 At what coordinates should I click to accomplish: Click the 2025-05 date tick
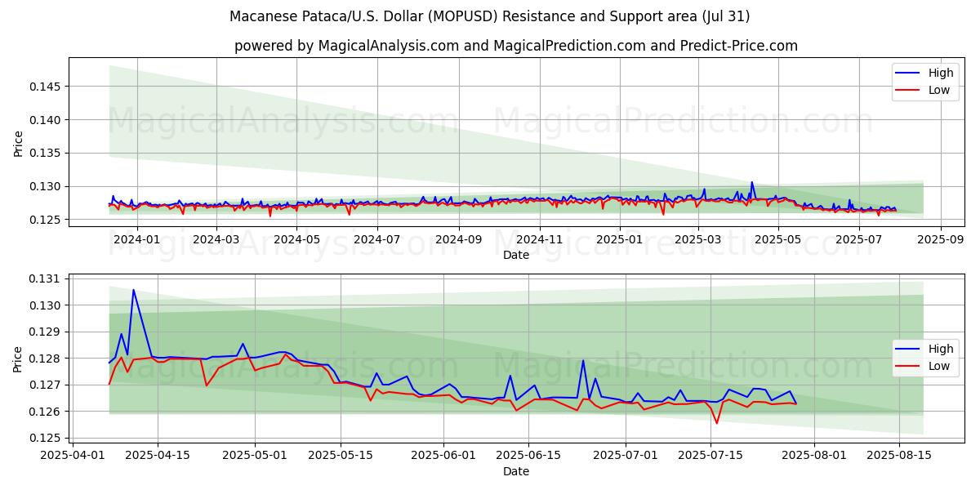(779, 239)
